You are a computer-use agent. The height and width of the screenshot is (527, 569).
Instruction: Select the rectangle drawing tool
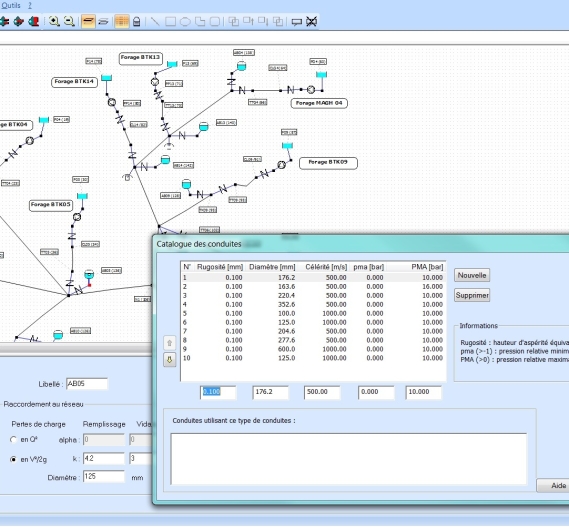pyautogui.click(x=170, y=22)
